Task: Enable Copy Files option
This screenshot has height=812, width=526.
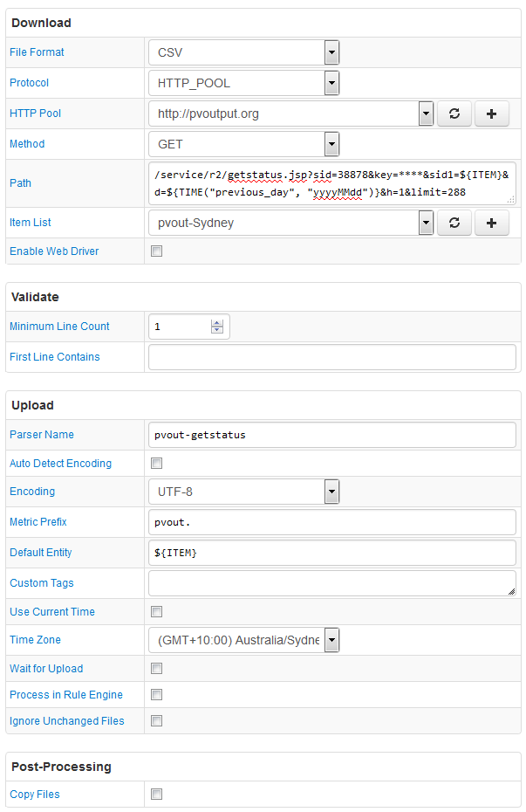Action: 156,794
